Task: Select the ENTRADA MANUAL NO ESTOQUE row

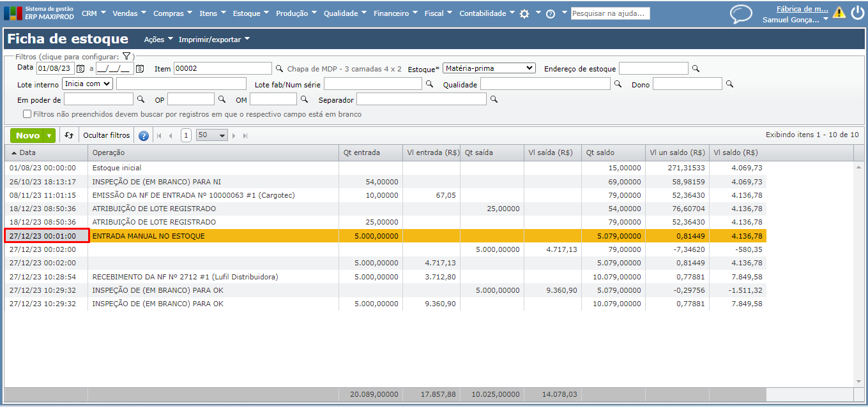Action: (x=149, y=236)
